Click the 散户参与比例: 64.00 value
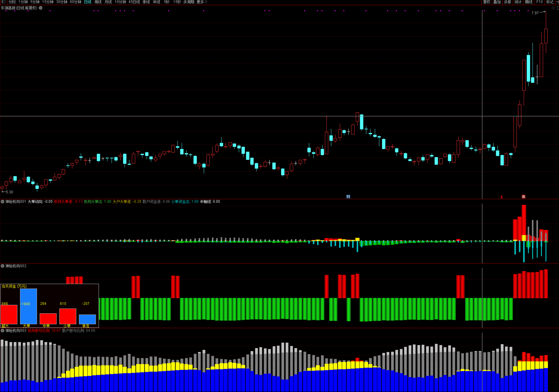Image resolution: width=559 pixels, height=392 pixels. [x=79, y=330]
